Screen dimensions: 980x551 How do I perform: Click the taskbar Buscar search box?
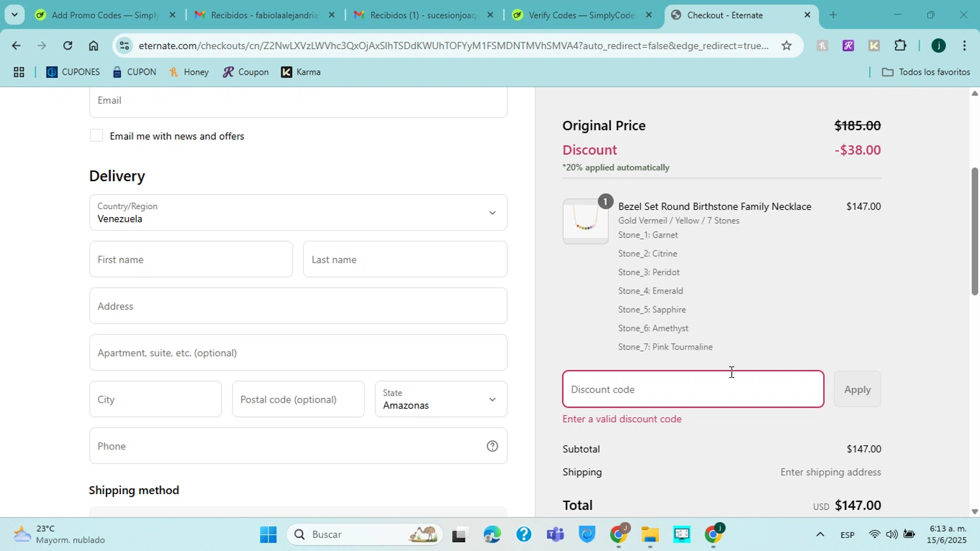coord(366,535)
